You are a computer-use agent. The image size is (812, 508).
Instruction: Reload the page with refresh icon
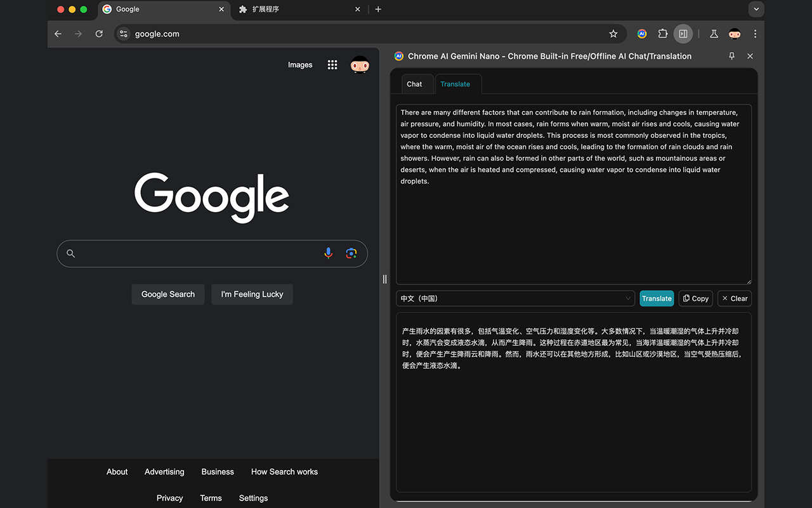click(99, 34)
